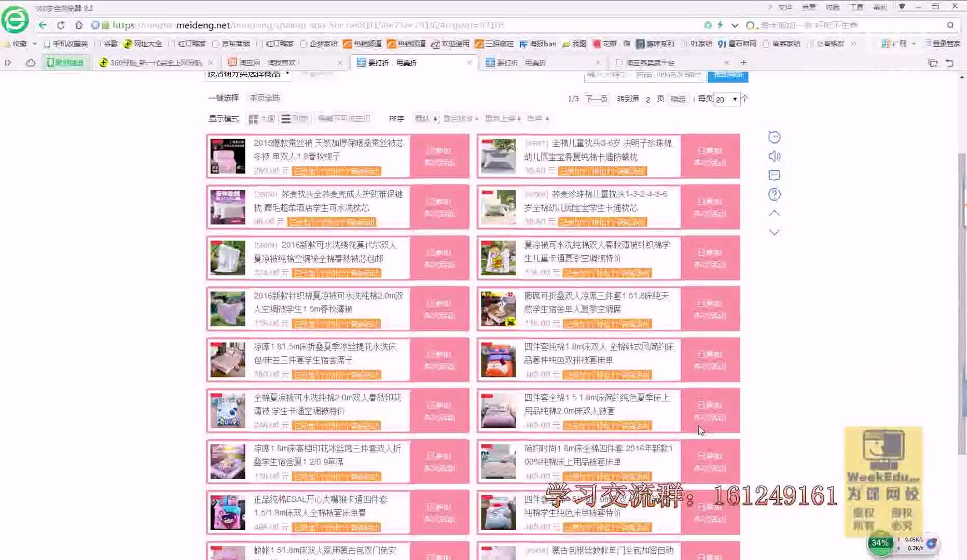
Task: Click the browser home icon
Action: click(78, 24)
